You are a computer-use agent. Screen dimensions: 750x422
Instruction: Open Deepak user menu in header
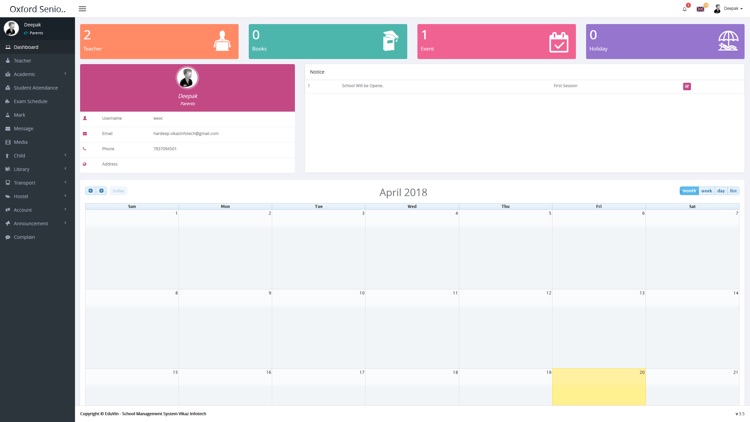pos(728,9)
